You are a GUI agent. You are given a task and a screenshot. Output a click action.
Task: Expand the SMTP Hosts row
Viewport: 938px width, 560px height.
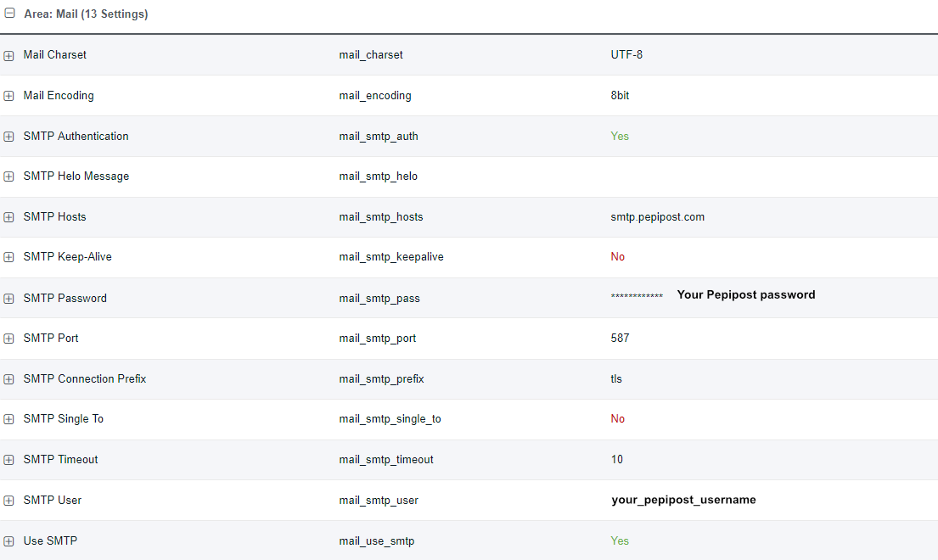click(x=9, y=217)
